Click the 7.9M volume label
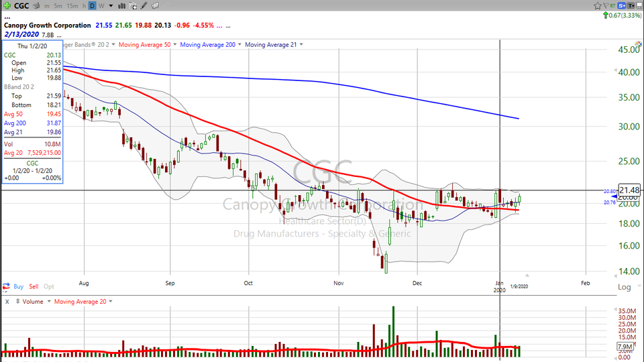 625,347
